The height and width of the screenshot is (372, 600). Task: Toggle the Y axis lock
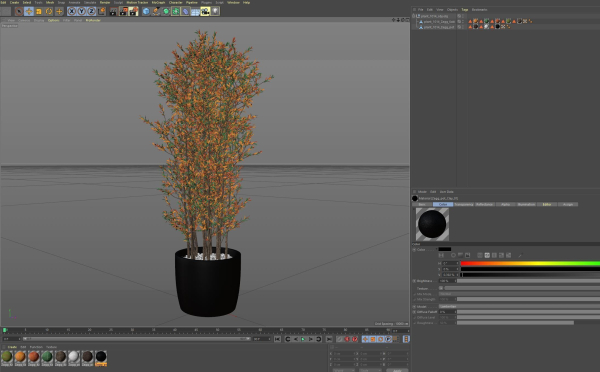tap(82, 11)
